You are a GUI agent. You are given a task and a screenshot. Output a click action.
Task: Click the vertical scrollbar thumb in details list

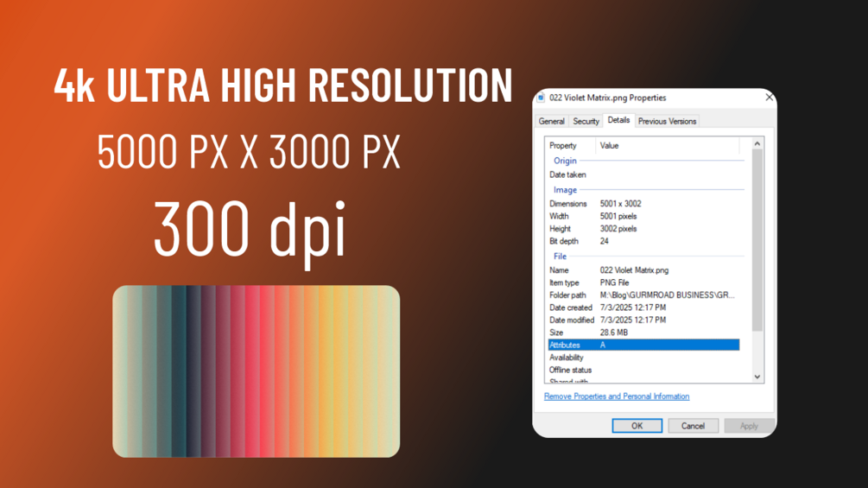click(x=757, y=241)
